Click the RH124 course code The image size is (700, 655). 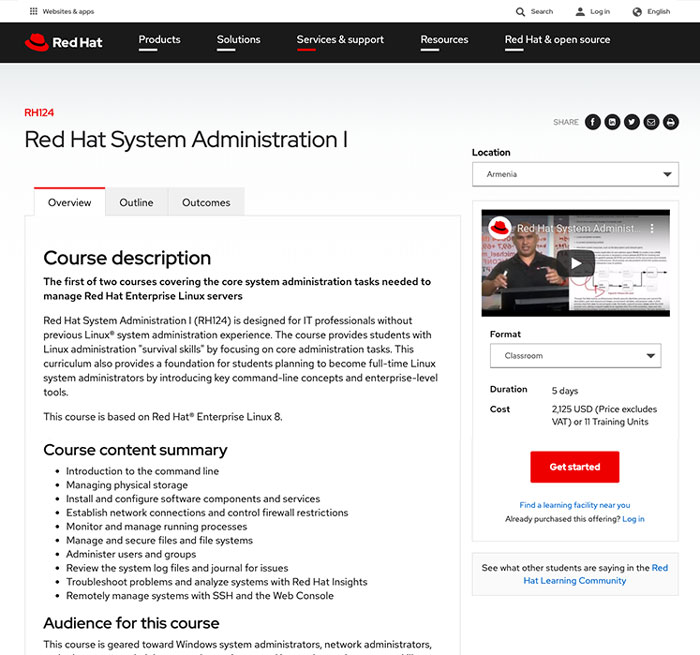click(x=39, y=113)
